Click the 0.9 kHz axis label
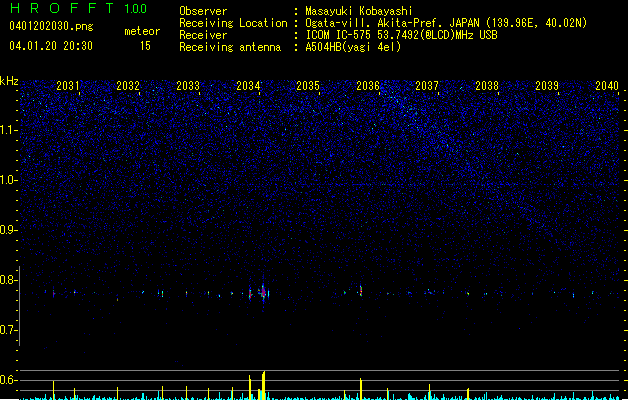The height and width of the screenshot is (400, 629). (9, 230)
